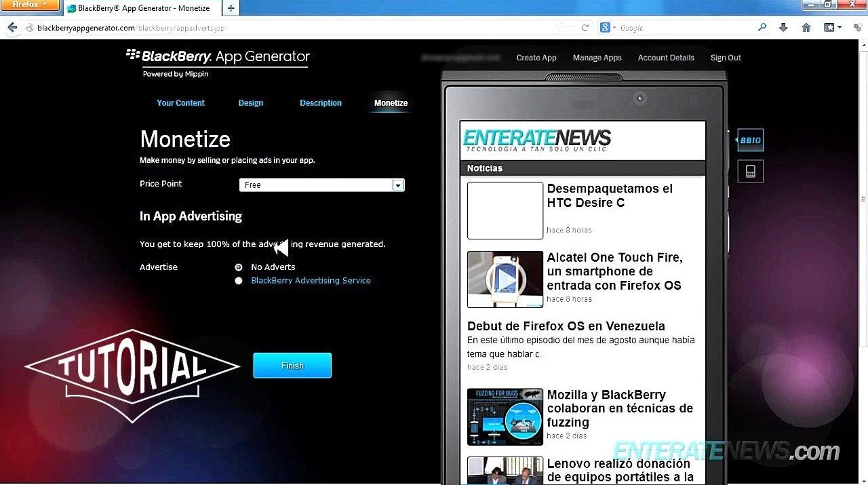868x485 pixels.
Task: Click the In App Advertising heading
Action: [x=191, y=216]
